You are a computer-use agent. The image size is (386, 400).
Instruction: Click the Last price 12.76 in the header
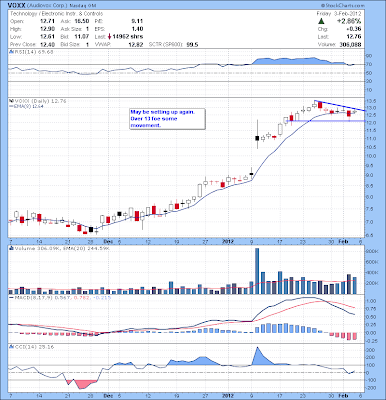click(x=355, y=37)
